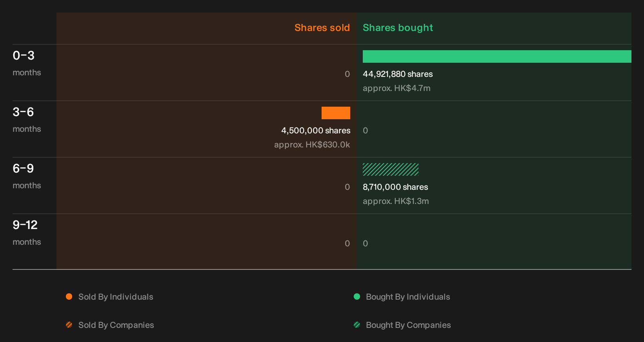Click the shares sold zero in 0-3 months row
This screenshot has width=644, height=342.
point(347,74)
